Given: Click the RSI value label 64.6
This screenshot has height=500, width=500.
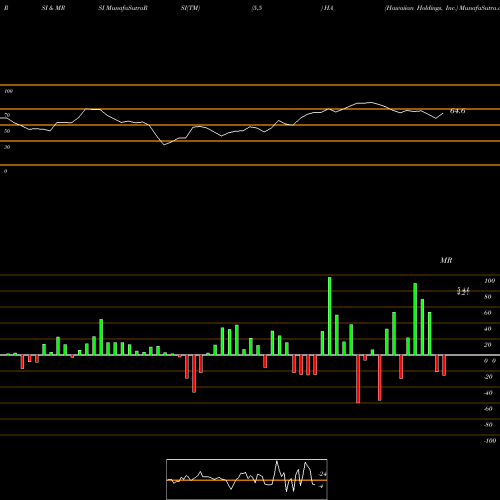Looking at the screenshot, I should tap(457, 111).
